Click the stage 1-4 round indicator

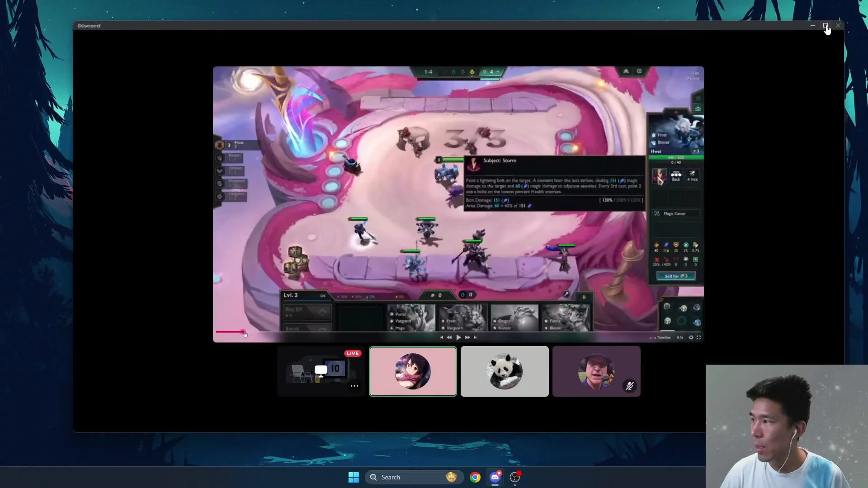(428, 72)
